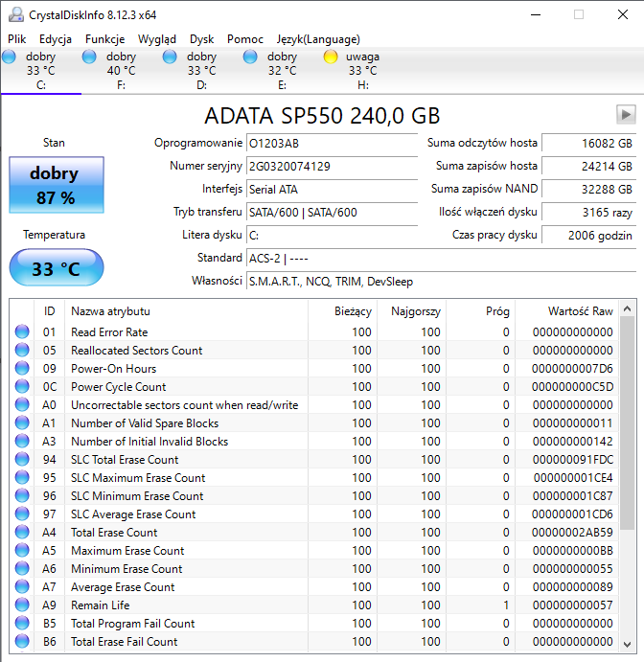The width and height of the screenshot is (644, 662).
Task: Switch to disk F: at 40 °C
Action: tap(121, 71)
